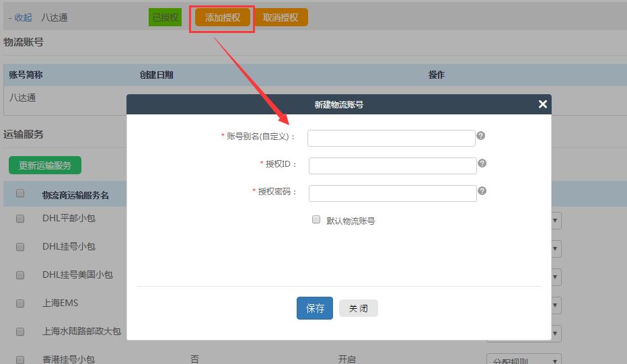Click the 关闭 button in dialog
The height and width of the screenshot is (364, 627).
359,308
